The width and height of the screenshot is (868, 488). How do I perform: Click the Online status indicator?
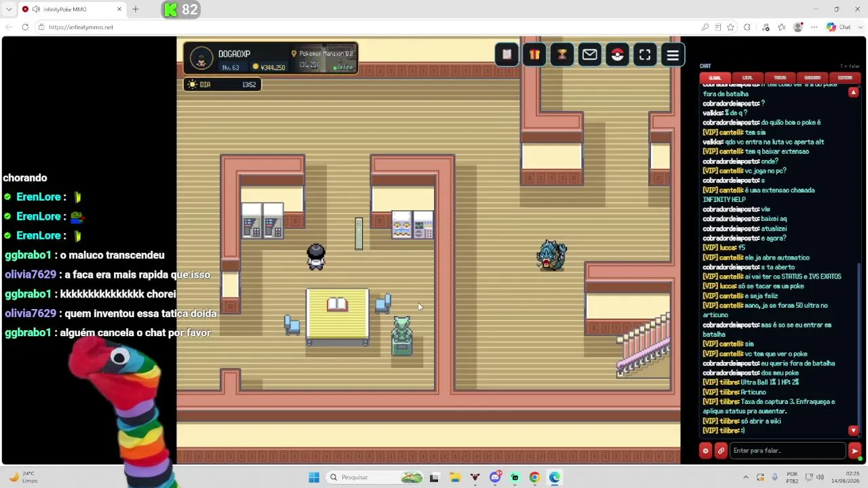coord(343,67)
